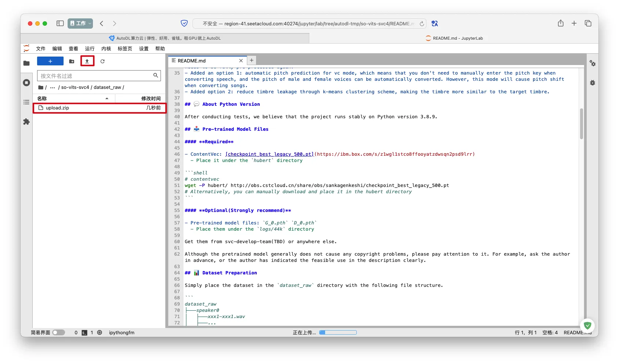Toggle the Safari sidebar button
The width and height of the screenshot is (619, 364).
pos(60,24)
